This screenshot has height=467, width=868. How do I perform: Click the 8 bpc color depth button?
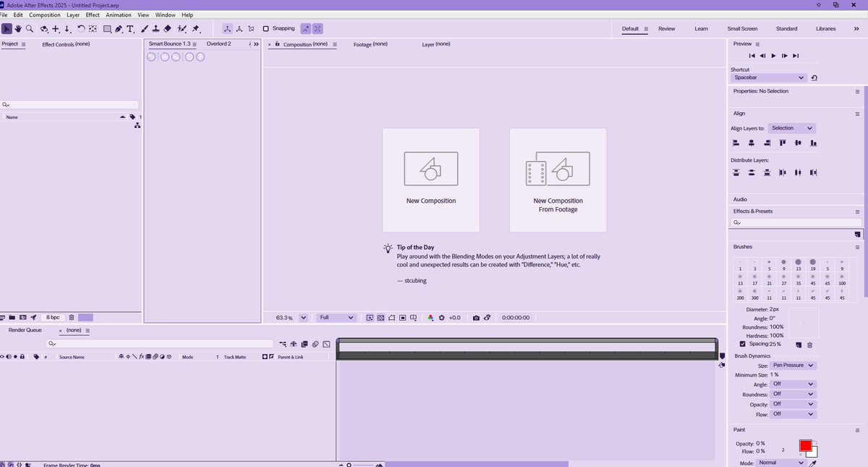coord(53,317)
